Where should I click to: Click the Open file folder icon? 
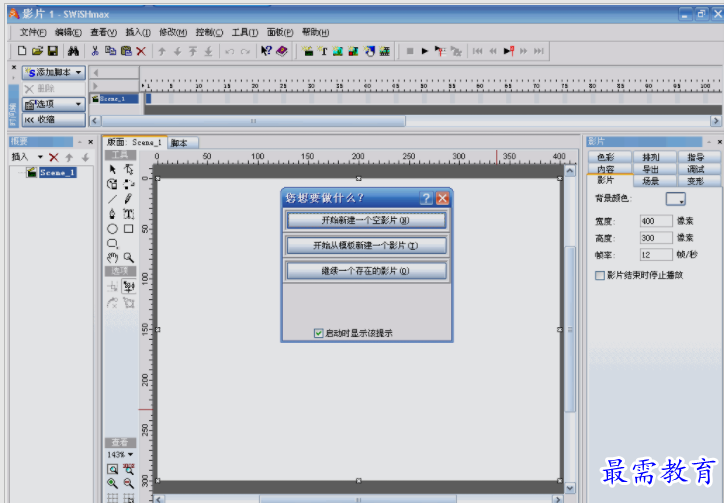(x=37, y=51)
